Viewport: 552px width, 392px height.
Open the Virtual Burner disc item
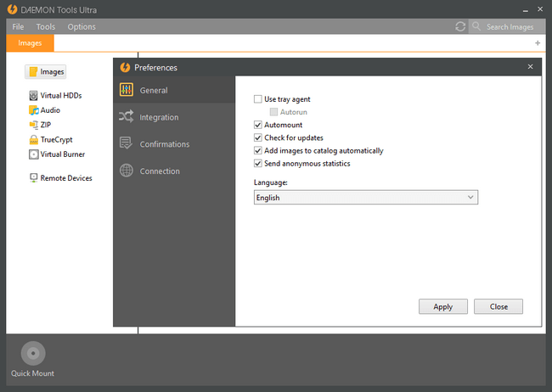coord(57,154)
